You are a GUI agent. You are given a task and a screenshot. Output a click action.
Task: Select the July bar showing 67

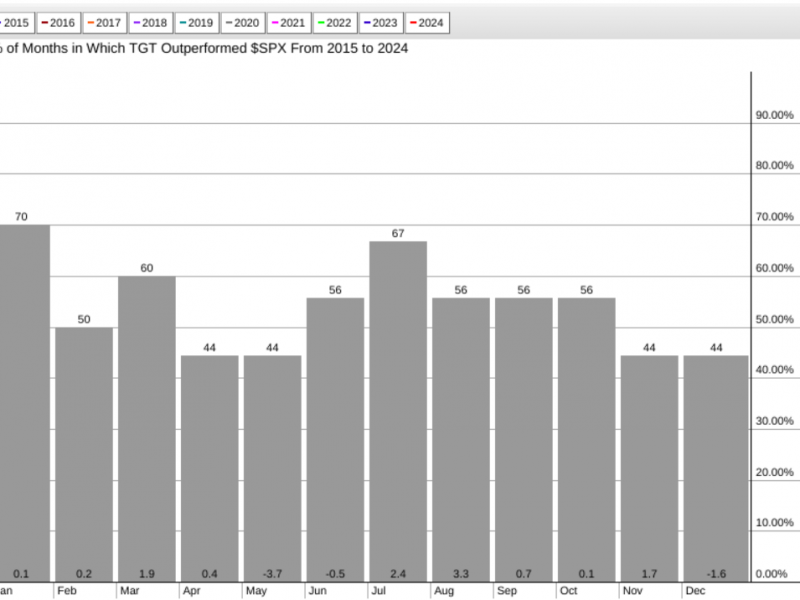398,411
